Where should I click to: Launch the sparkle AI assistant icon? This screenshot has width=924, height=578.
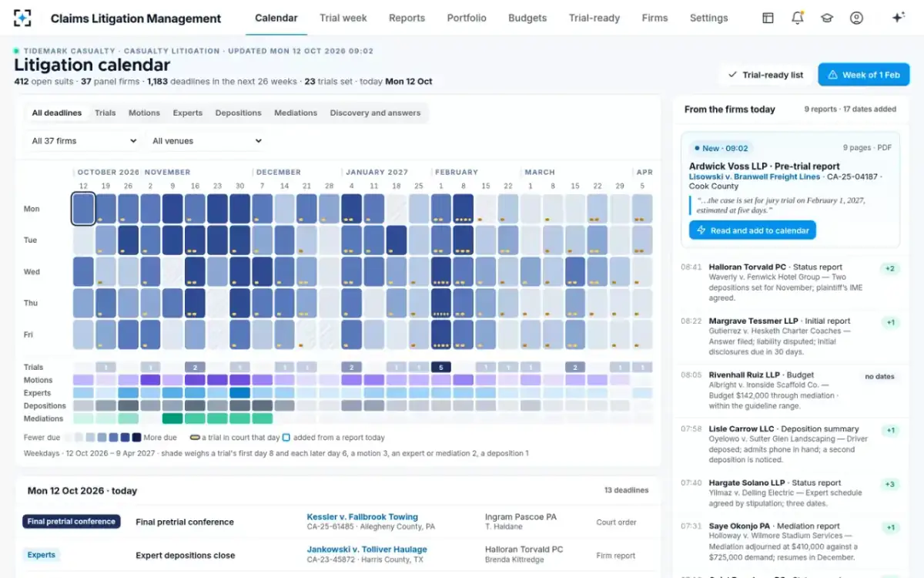(898, 18)
